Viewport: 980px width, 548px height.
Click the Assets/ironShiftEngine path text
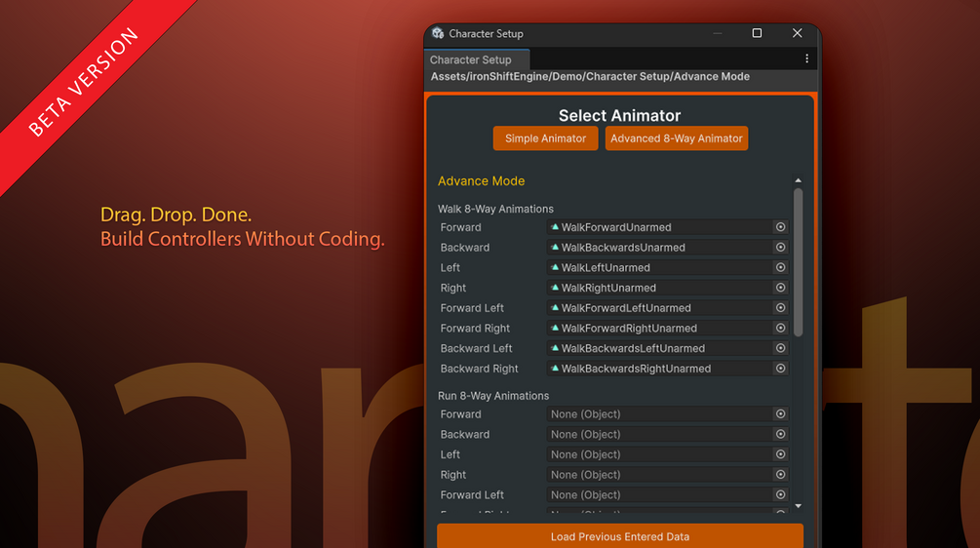(x=590, y=76)
